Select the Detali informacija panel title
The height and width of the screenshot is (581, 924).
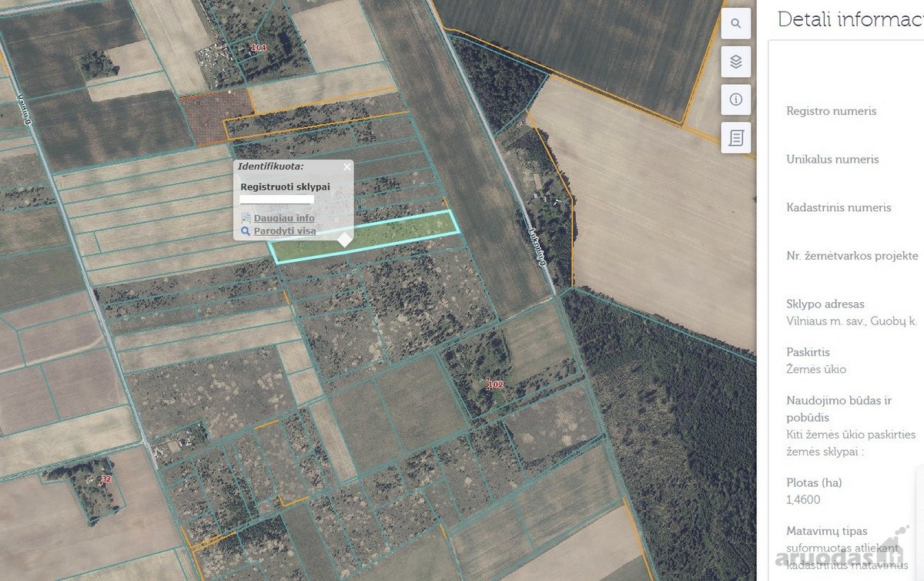pos(850,19)
